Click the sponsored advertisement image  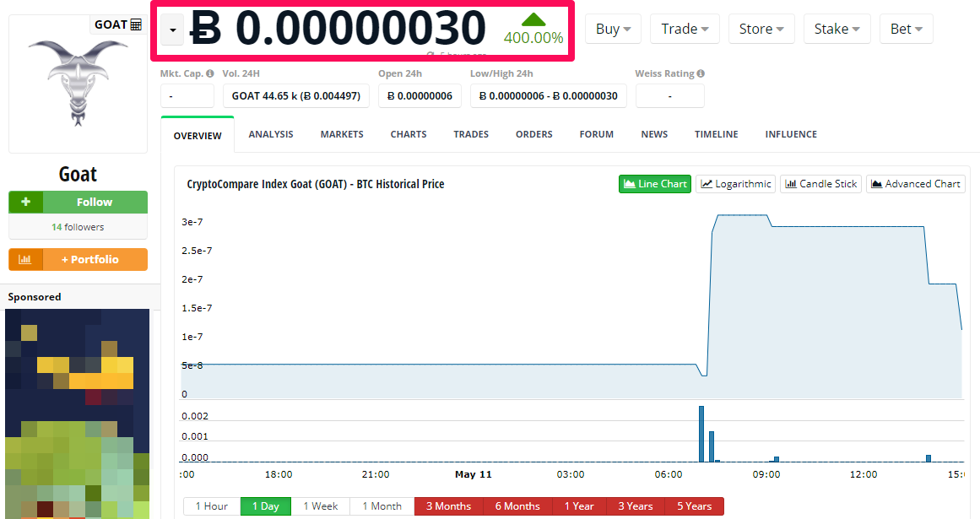click(78, 414)
